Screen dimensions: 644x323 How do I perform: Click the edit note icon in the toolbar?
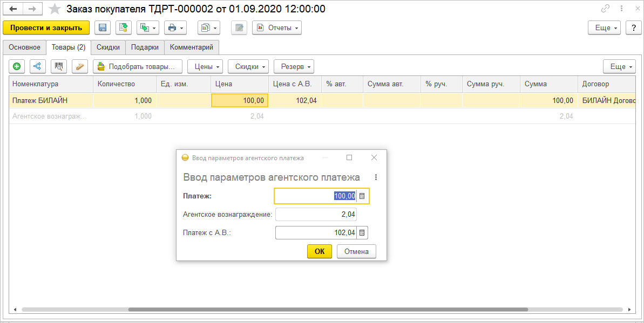click(x=239, y=28)
